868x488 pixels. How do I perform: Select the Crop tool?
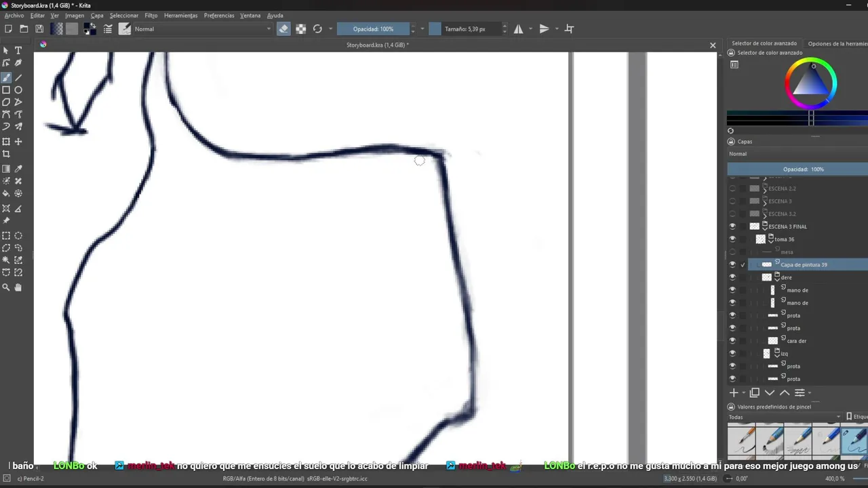coord(6,154)
